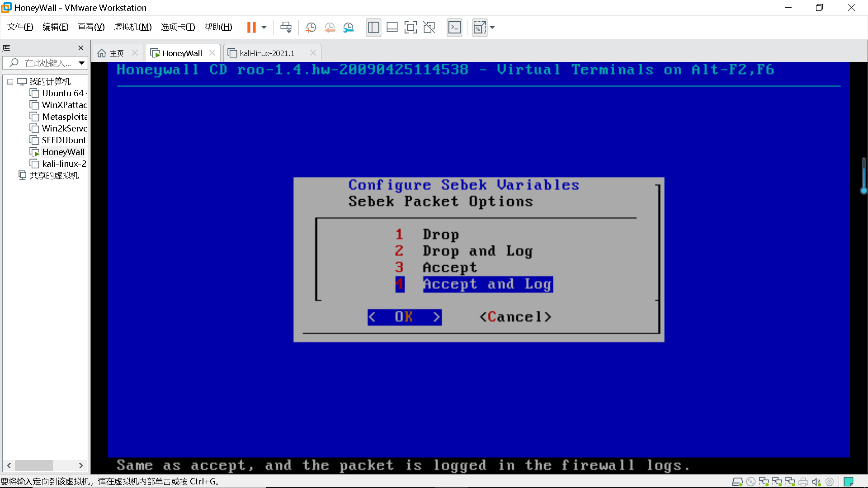Click the suspend (pause) VM icon
868x488 pixels.
[x=251, y=28]
